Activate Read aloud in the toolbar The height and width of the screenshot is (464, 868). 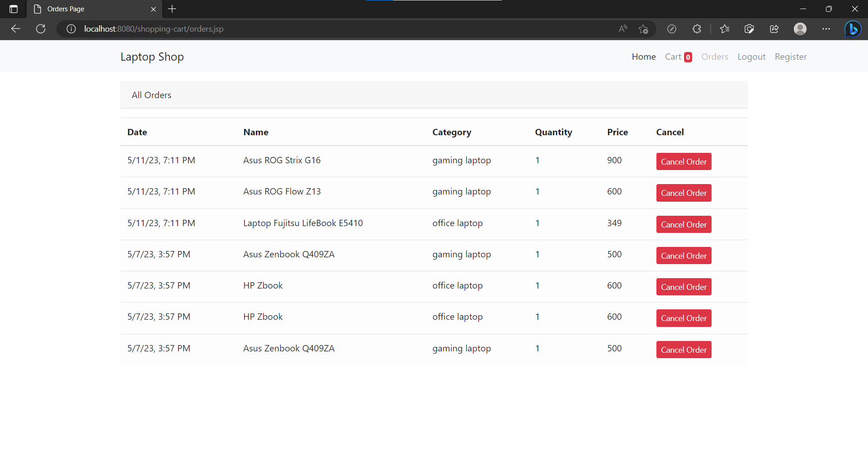623,29
